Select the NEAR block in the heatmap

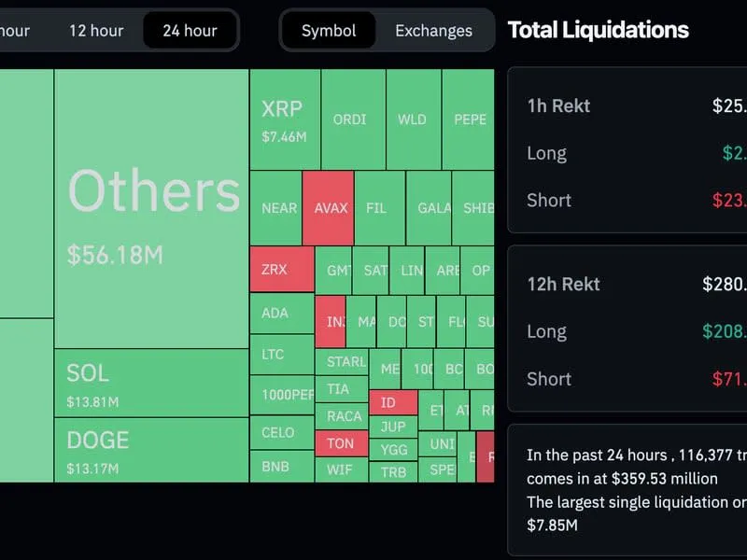point(277,208)
